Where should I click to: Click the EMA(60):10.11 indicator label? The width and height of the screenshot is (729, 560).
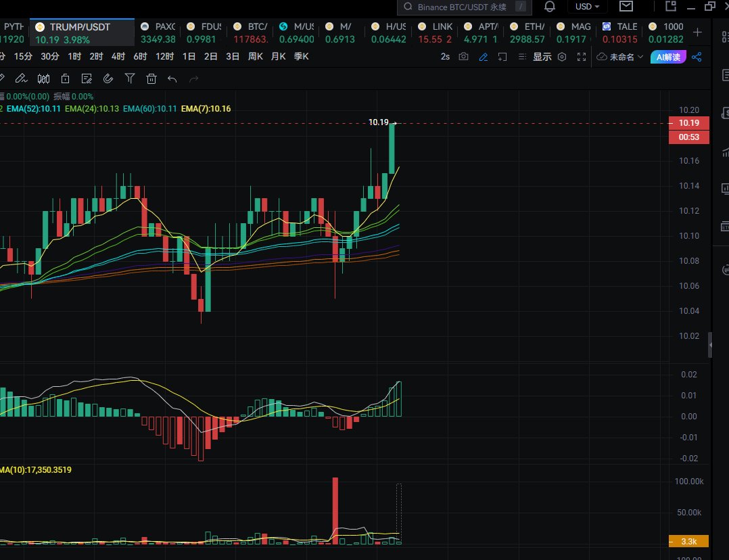pos(149,109)
